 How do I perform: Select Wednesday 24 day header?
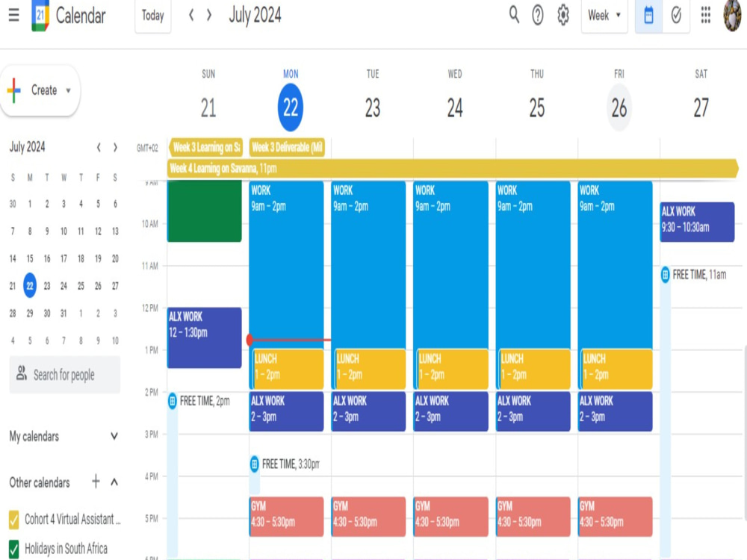coord(455,108)
